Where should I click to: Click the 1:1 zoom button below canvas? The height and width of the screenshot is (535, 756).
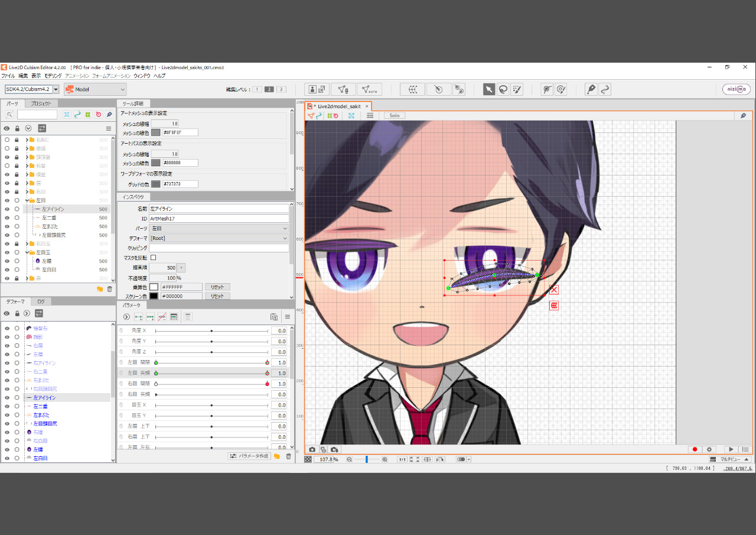pos(402,459)
